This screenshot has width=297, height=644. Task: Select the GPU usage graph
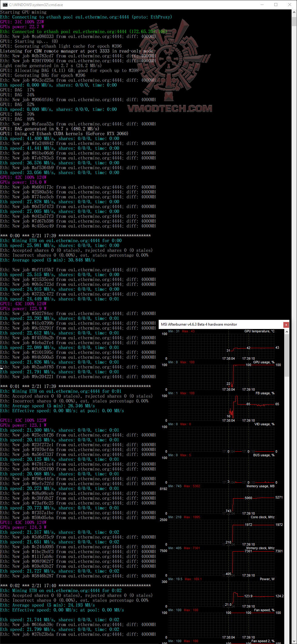coord(221,377)
